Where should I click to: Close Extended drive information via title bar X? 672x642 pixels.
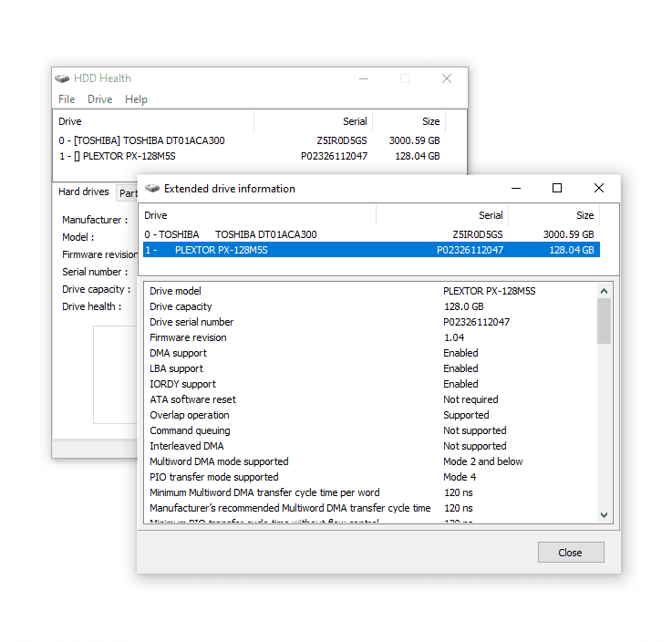[x=599, y=188]
